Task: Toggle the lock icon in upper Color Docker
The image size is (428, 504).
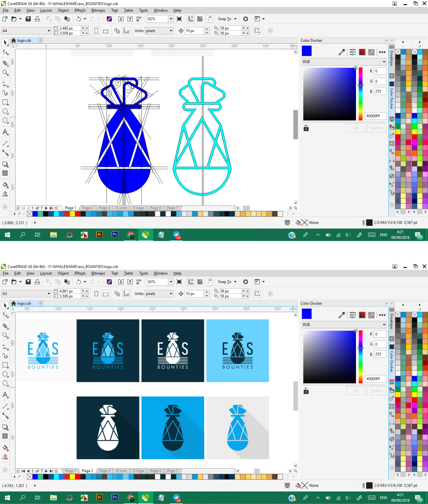Action: (x=306, y=128)
